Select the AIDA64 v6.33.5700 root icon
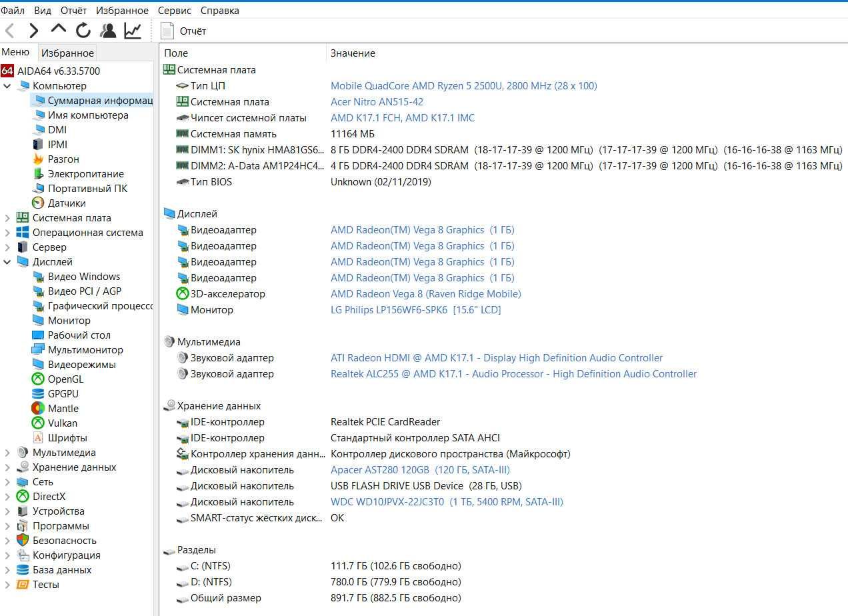848x616 pixels. tap(7, 71)
